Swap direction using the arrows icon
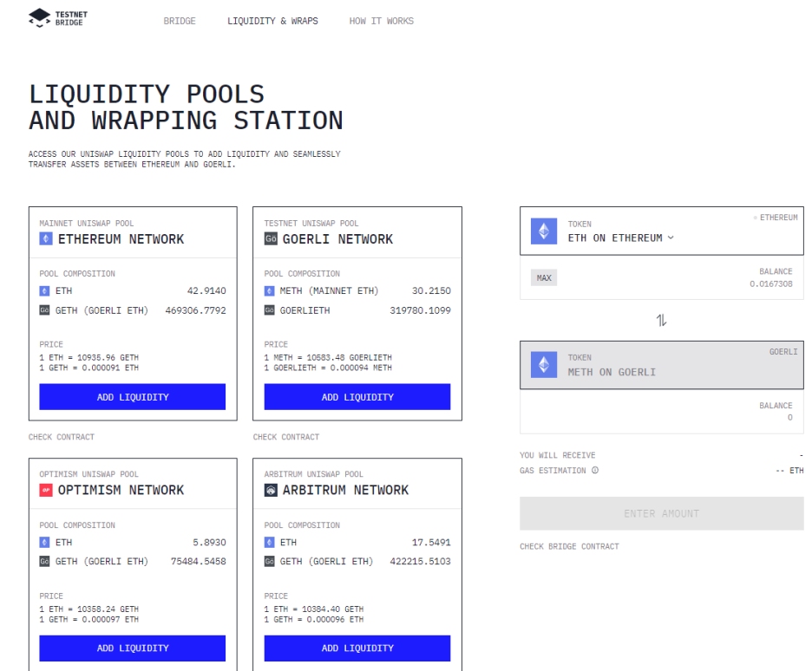Viewport: 812px width, 671px height. click(x=662, y=320)
